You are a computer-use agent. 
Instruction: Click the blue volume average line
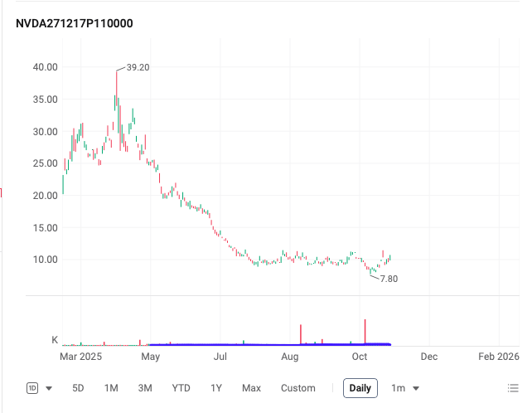[249, 343]
